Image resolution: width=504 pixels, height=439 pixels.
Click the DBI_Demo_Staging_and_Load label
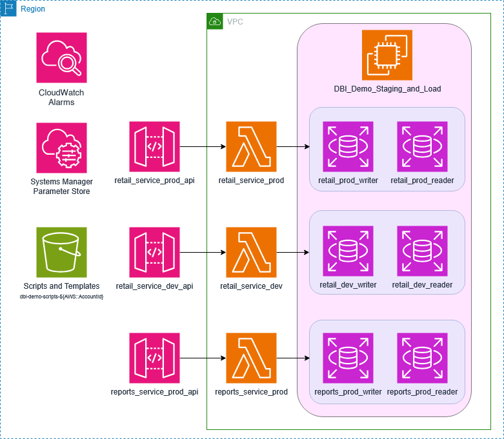coord(387,88)
